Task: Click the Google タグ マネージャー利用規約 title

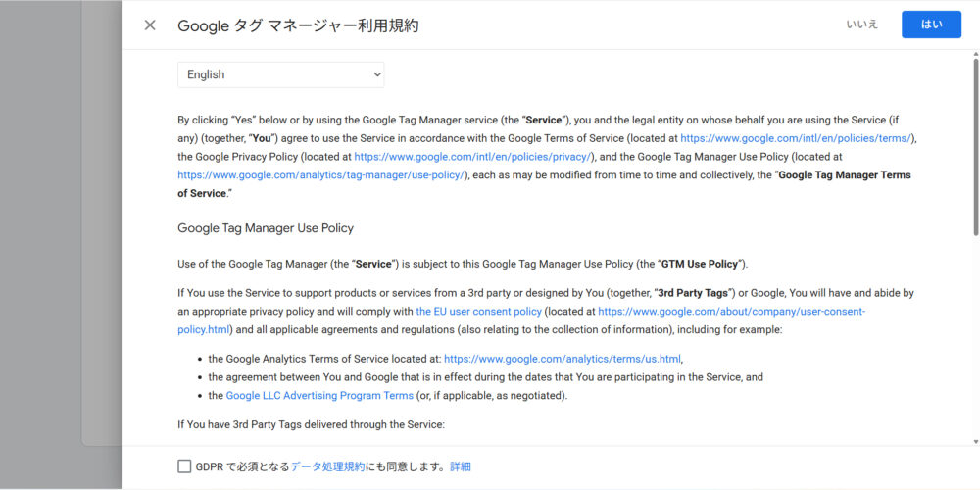Action: [298, 25]
